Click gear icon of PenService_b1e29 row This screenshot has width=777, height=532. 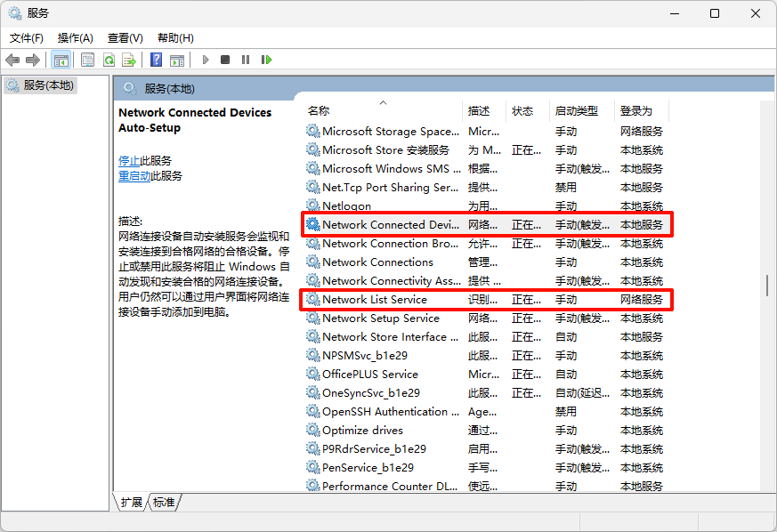coord(312,467)
